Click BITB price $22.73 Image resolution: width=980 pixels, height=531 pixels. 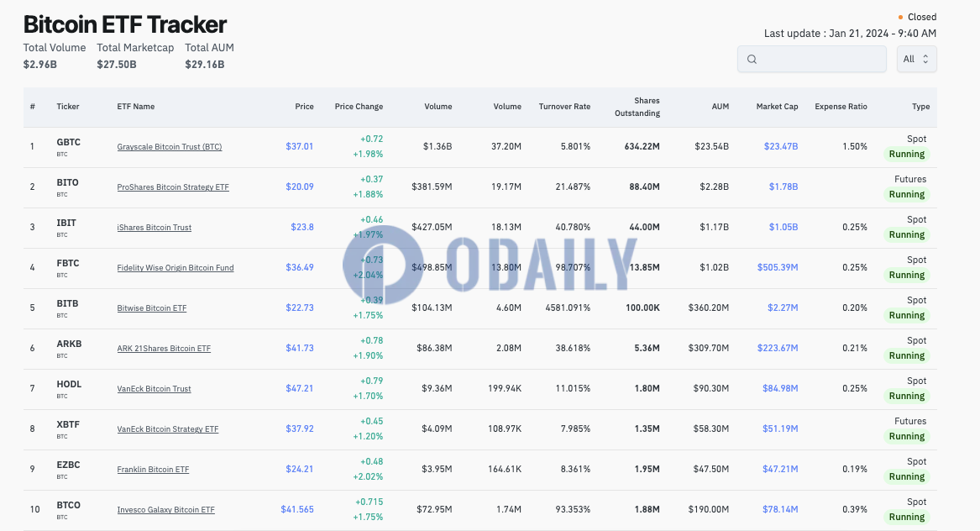300,308
